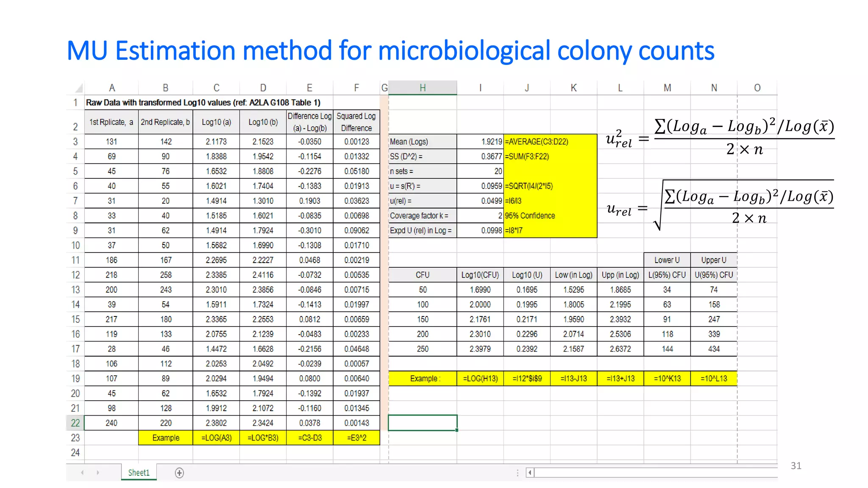
Task: Click the '2nd Replicate, b' header cell
Action: (x=166, y=122)
